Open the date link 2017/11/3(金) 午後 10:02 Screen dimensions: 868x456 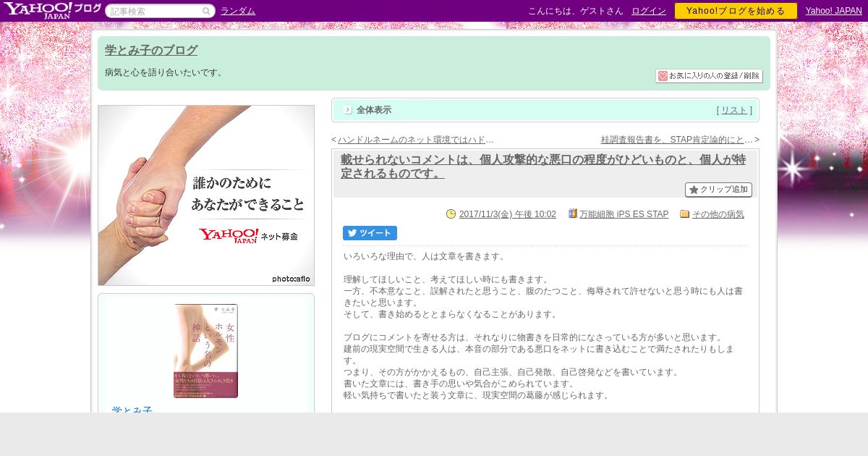tap(508, 214)
